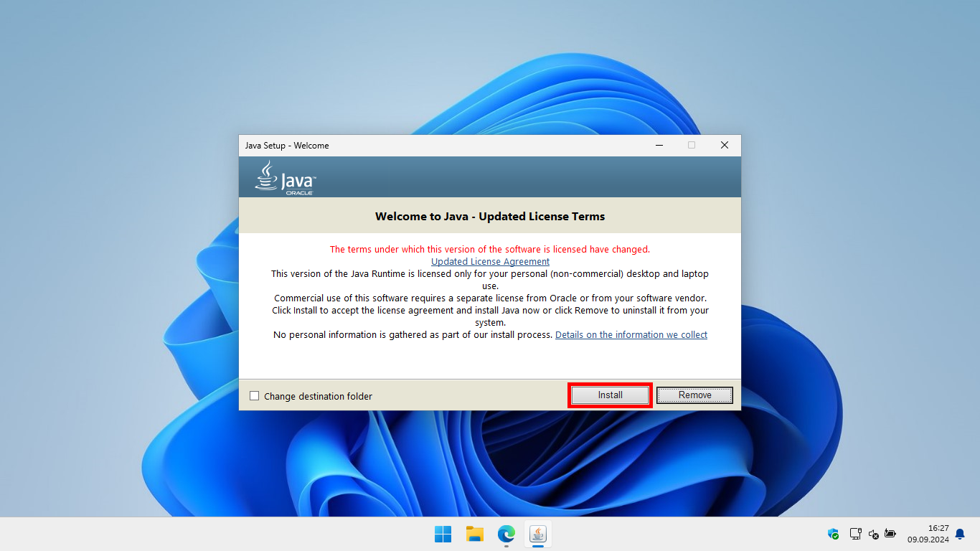Click the Java Oracle logo in banner
This screenshot has height=551, width=980.
pos(286,177)
